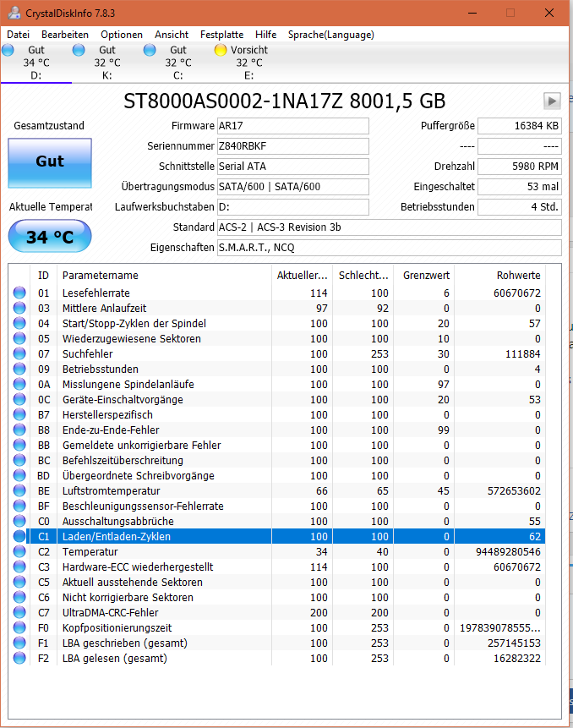Click status icon for Übergeordnete Schreibvorgänge
Viewport: 573px width, 728px height.
tap(19, 475)
